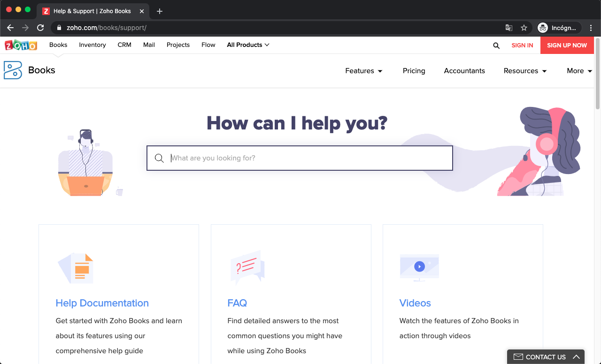This screenshot has width=601, height=364.
Task: Reload the page
Action: 40,28
